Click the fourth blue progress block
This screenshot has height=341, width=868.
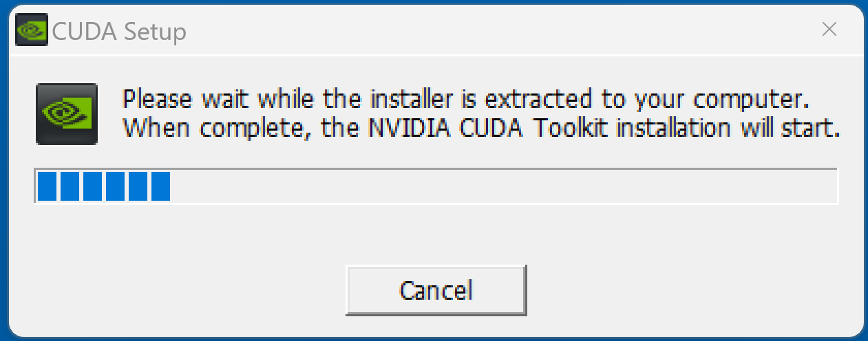tap(115, 186)
